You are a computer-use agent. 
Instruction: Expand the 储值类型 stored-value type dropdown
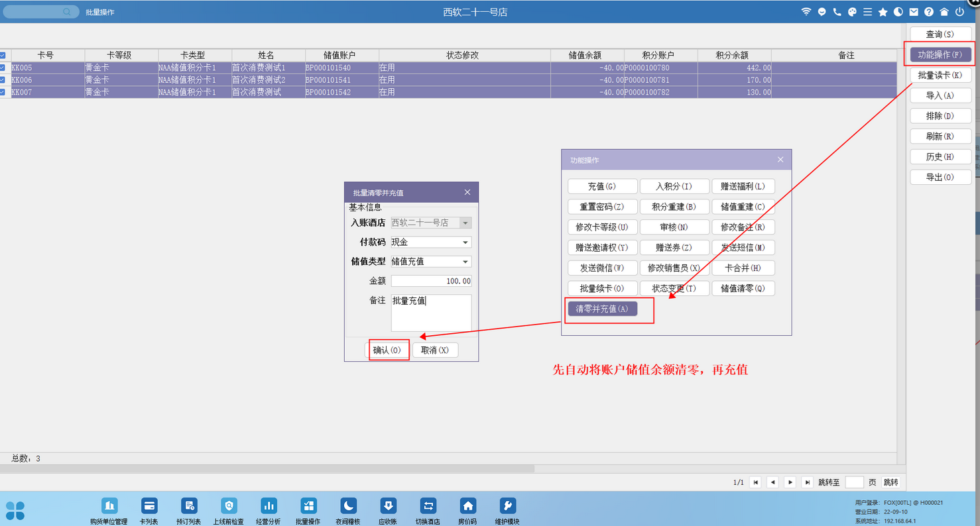pos(465,262)
